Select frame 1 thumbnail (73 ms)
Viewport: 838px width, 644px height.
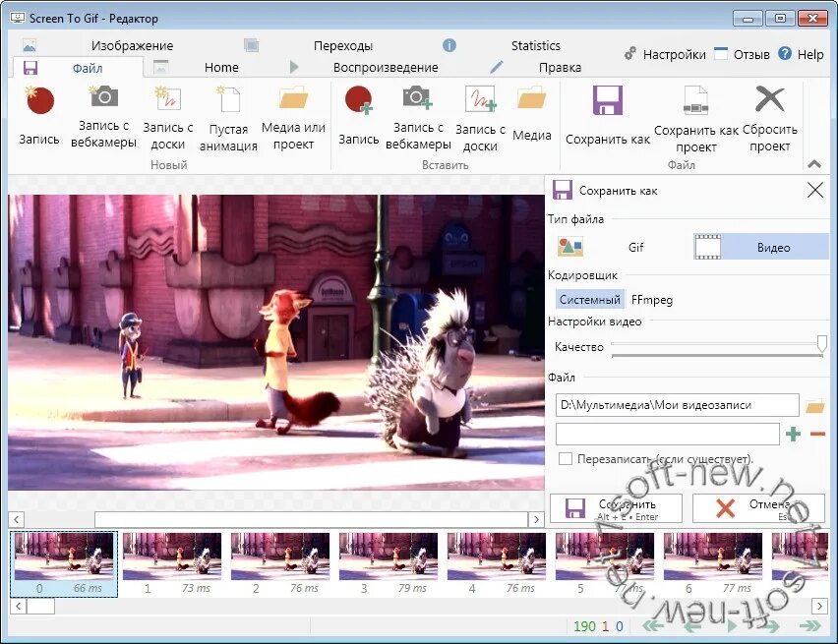coord(172,563)
